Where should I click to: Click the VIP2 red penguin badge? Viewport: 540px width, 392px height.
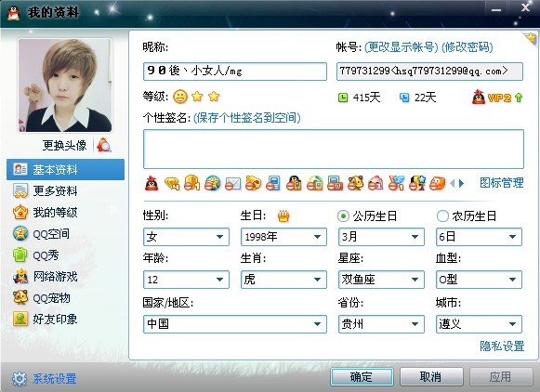coord(479,98)
